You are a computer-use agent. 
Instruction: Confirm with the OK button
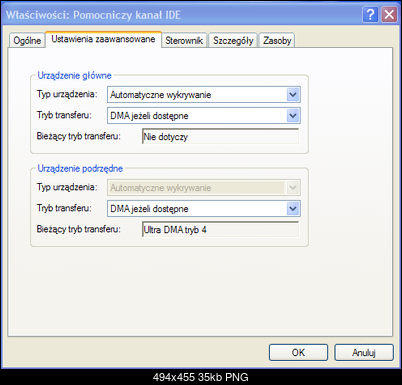coord(298,352)
